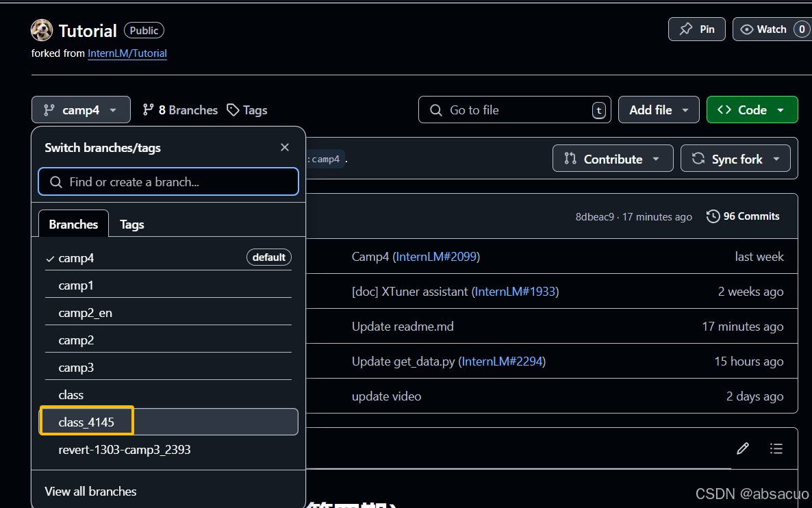
Task: Click the edit README pencil icon
Action: [743, 448]
